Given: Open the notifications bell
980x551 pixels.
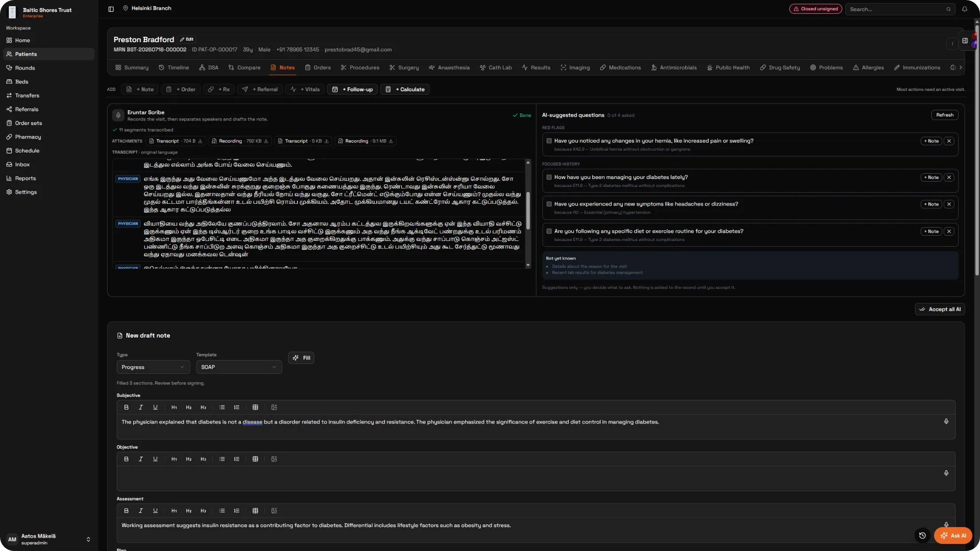Looking at the screenshot, I should (965, 9).
